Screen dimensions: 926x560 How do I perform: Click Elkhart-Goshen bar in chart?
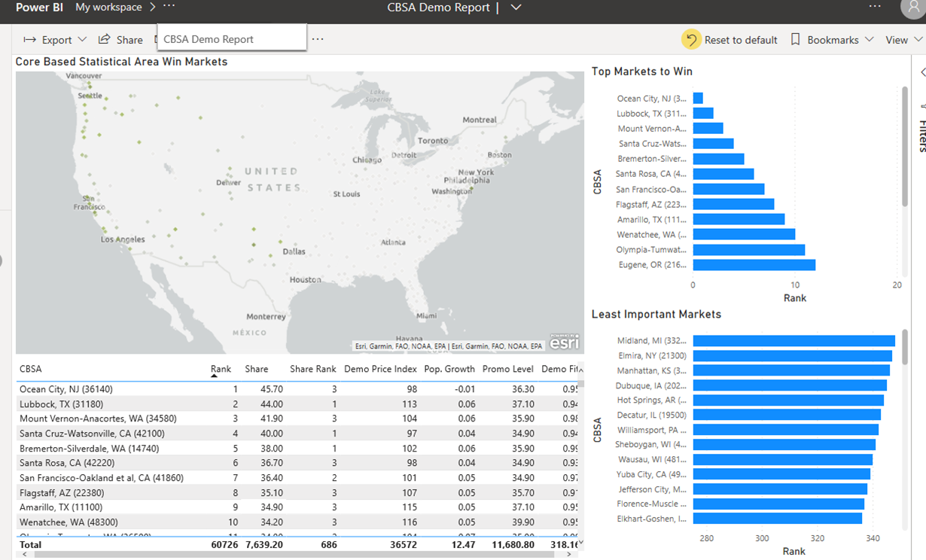point(778,519)
